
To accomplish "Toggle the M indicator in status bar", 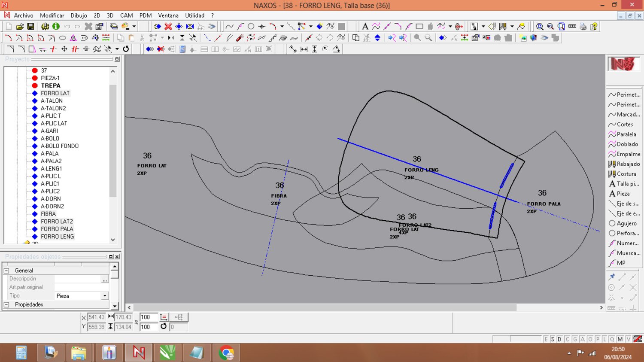I will [x=620, y=339].
